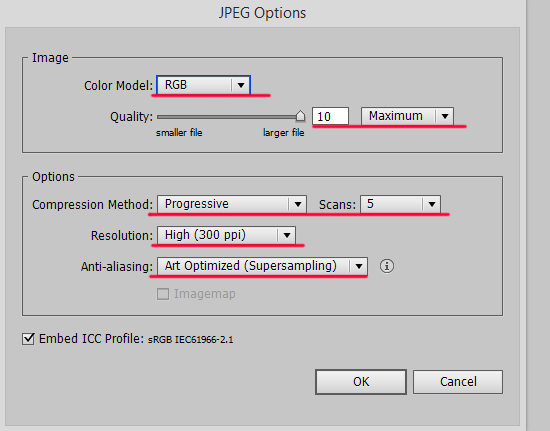Select the RGB color model field

point(203,85)
